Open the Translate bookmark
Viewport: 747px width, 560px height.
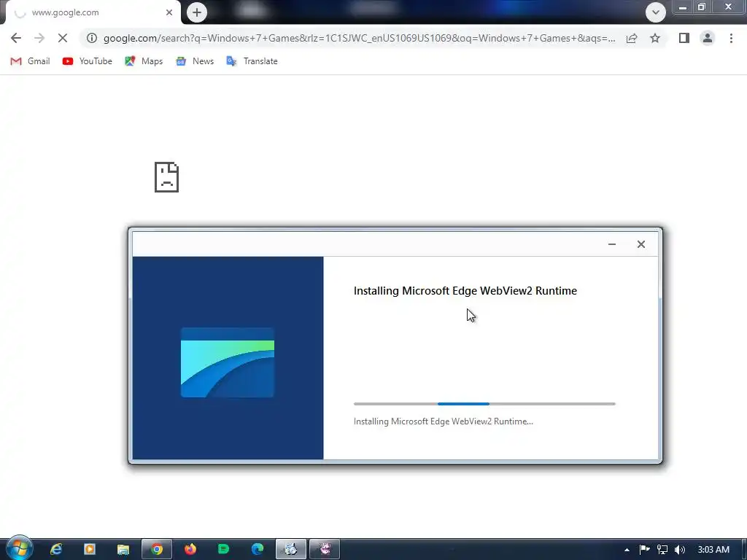coord(252,61)
